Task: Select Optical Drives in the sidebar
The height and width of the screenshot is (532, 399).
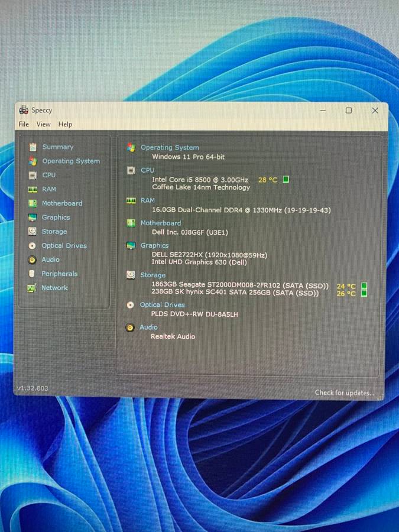Action: tap(64, 246)
